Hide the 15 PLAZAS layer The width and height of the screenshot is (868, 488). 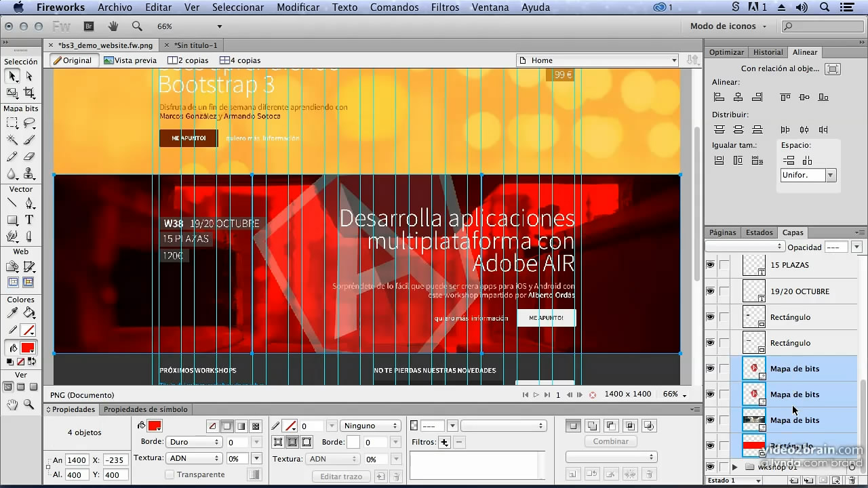coord(710,265)
